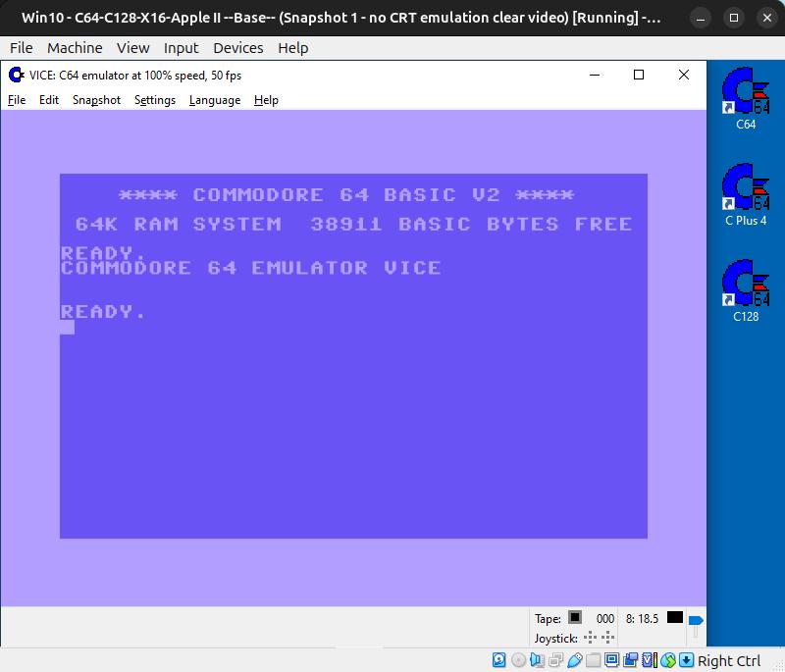Click the Joystick: label in status bar

[x=555, y=639]
